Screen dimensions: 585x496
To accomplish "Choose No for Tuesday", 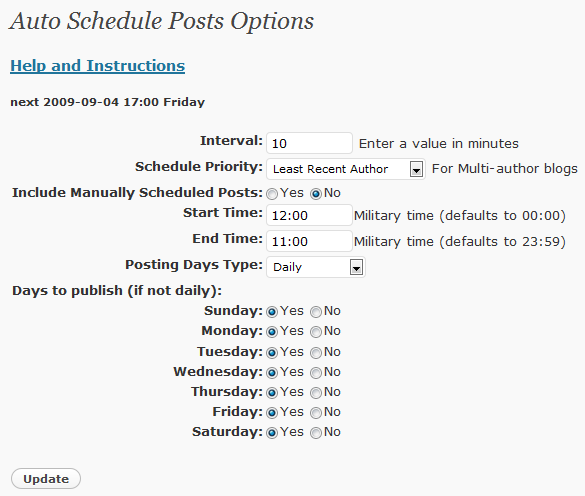I will pos(316,353).
